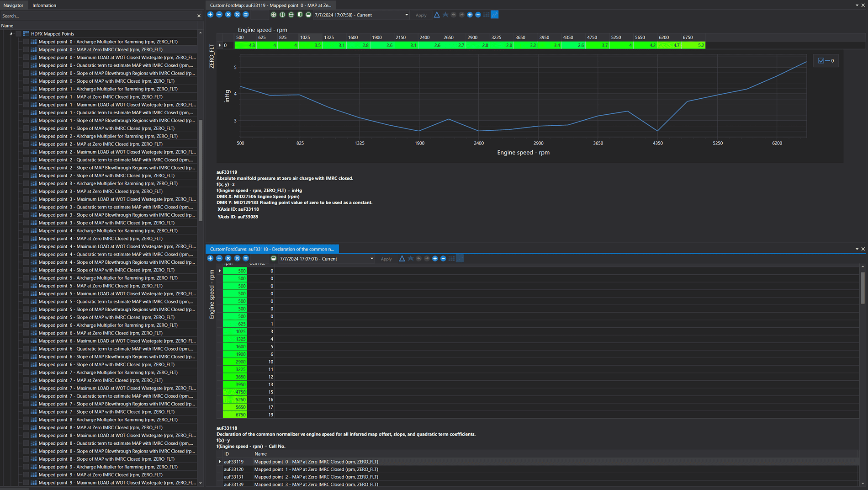
Task: Open the 17:07:58 Current version dropdown
Action: pos(407,15)
